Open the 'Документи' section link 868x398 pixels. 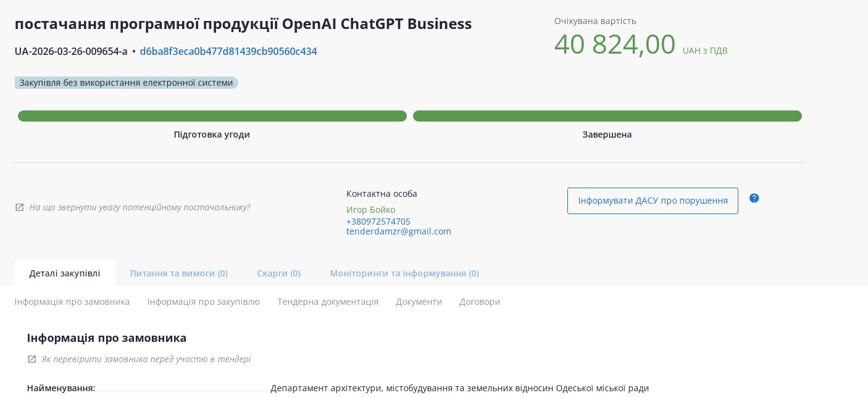click(x=419, y=302)
